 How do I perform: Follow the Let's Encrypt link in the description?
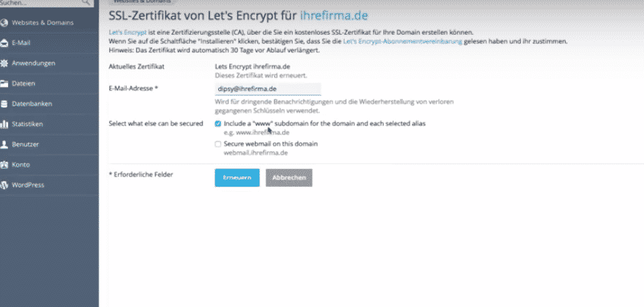point(124,32)
